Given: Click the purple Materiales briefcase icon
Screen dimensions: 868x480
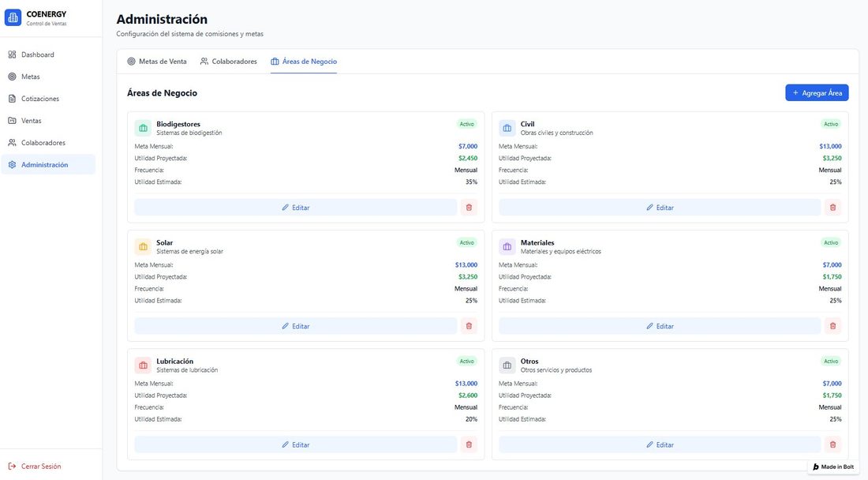Looking at the screenshot, I should pyautogui.click(x=507, y=246).
